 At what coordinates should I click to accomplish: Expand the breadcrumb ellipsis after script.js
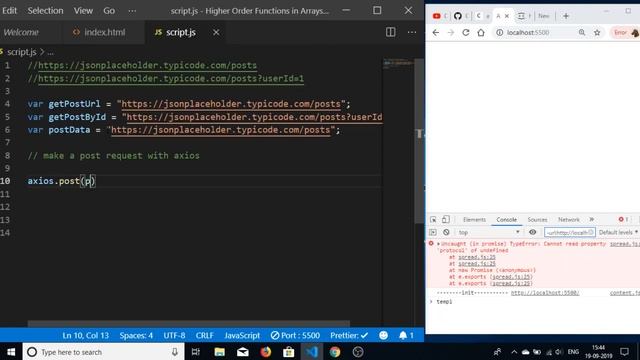51,53
